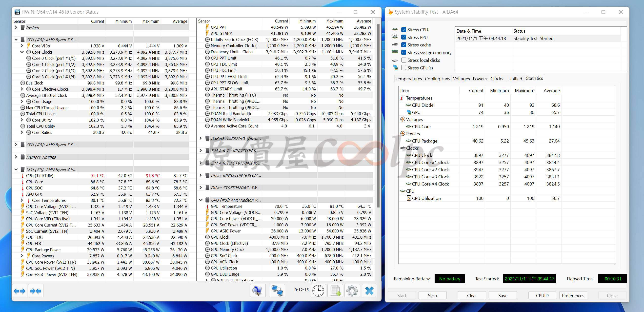Stop the AIDA64 stability test
Screen dimensions: 644x312
pos(432,295)
